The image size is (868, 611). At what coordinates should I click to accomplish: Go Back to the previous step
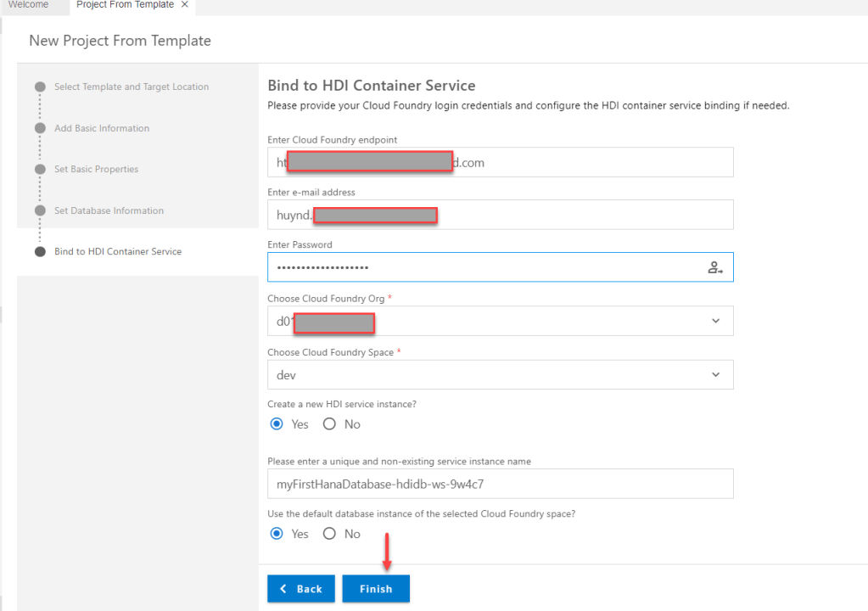pyautogui.click(x=301, y=589)
